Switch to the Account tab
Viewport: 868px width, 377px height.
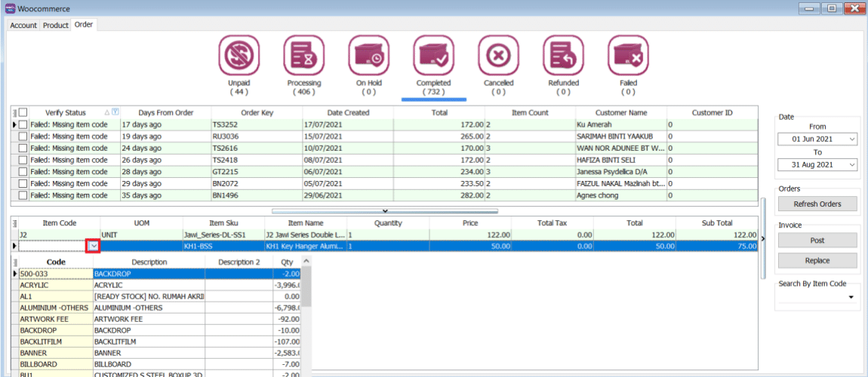23,25
